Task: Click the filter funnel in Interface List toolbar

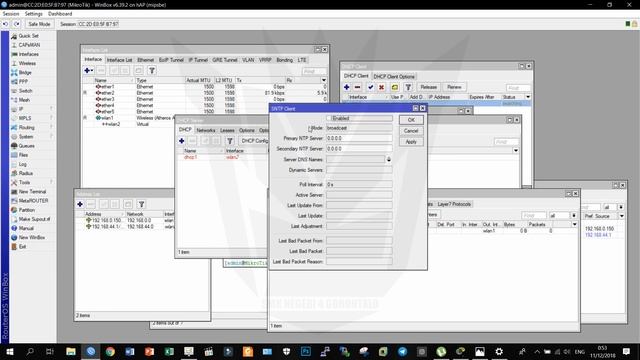Action: 152,71
